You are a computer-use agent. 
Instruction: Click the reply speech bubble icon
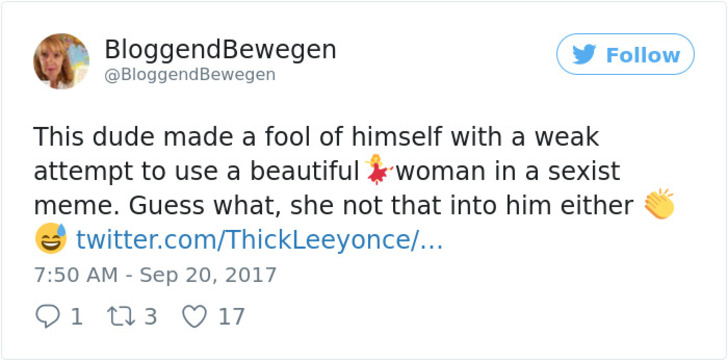pyautogui.click(x=48, y=317)
